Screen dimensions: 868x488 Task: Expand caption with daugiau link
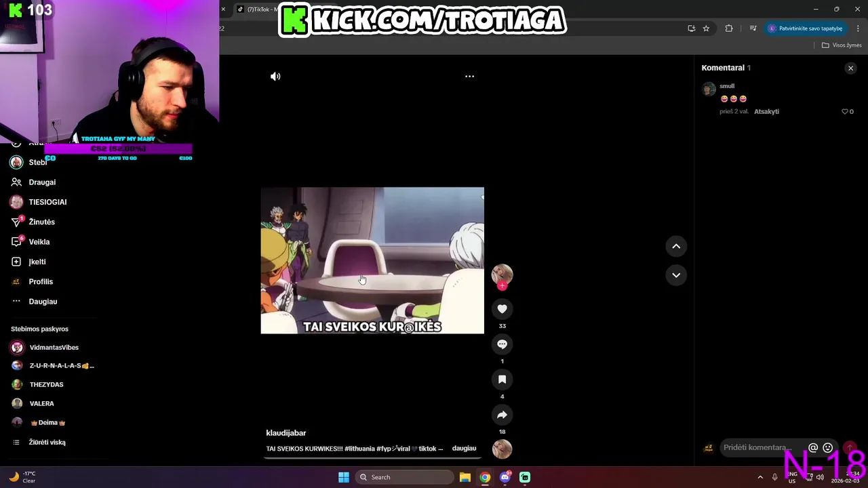[464, 449]
